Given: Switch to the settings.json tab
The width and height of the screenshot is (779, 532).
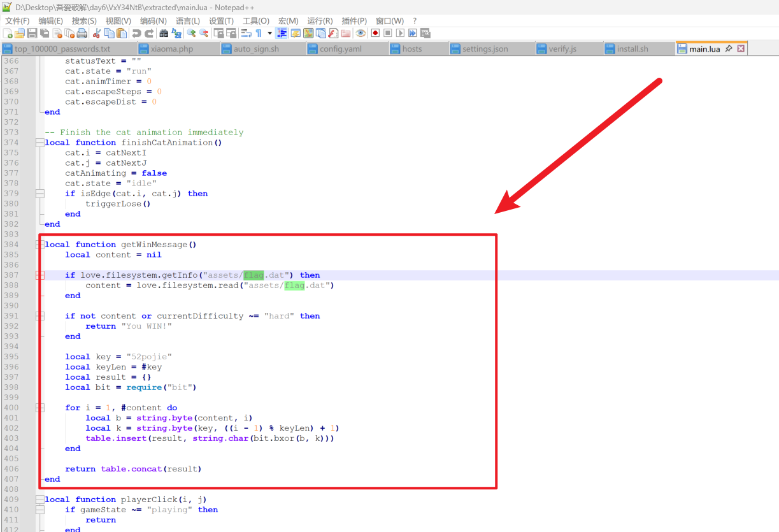Looking at the screenshot, I should 485,49.
